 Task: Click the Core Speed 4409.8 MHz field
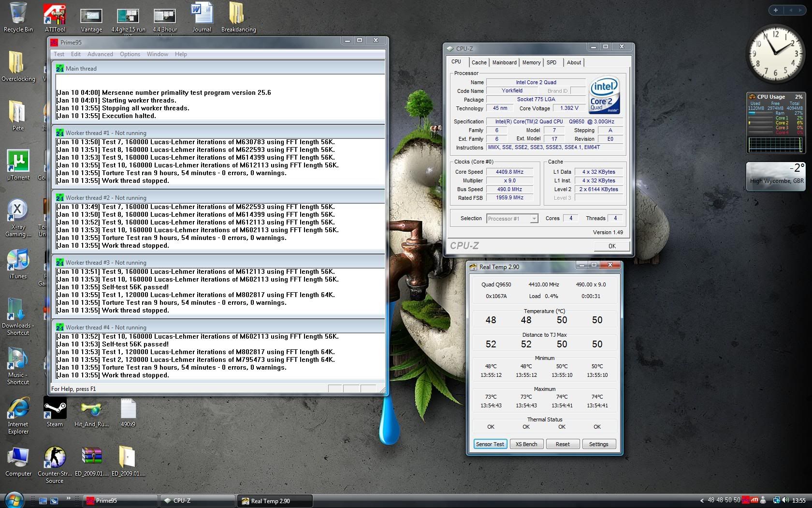coord(509,172)
